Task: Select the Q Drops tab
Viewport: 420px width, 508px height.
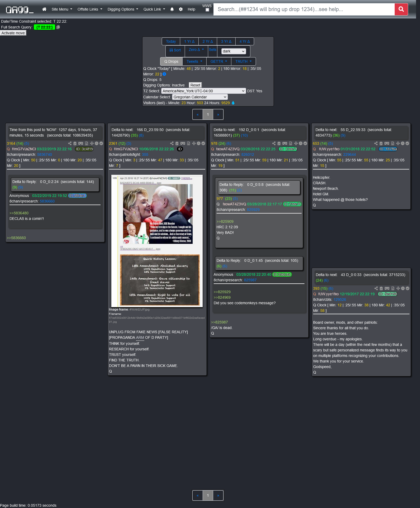Action: pos(171,61)
